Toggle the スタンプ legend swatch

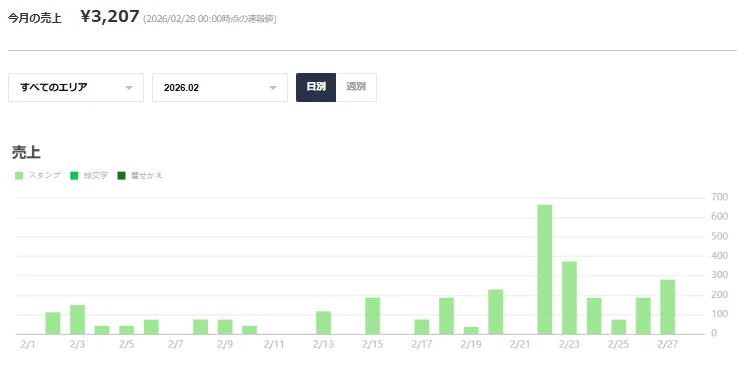(x=19, y=176)
